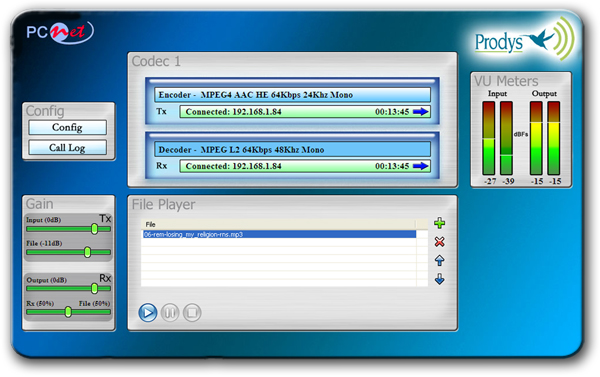This screenshot has width=600, height=377.
Task: Click the Output (0dB) slider handle
Action: [x=95, y=289]
